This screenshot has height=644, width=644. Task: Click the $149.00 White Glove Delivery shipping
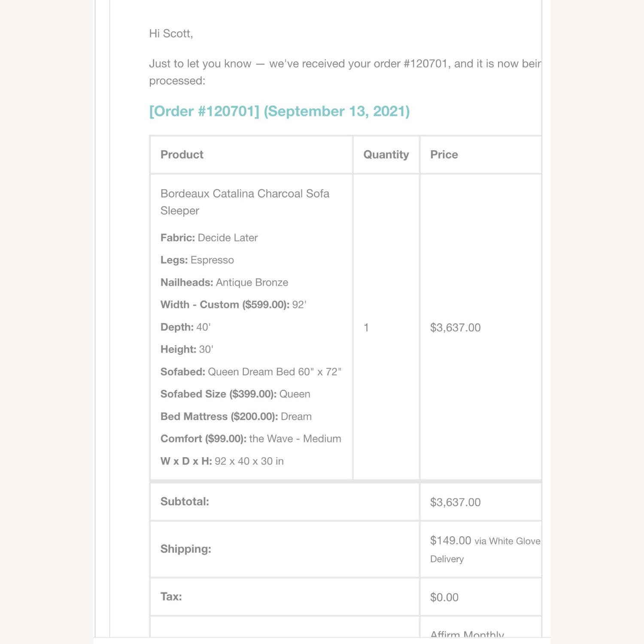pos(485,550)
